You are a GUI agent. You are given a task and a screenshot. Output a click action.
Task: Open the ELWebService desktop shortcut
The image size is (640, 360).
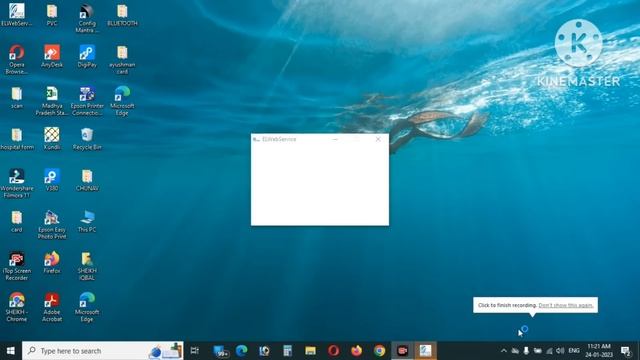click(17, 15)
